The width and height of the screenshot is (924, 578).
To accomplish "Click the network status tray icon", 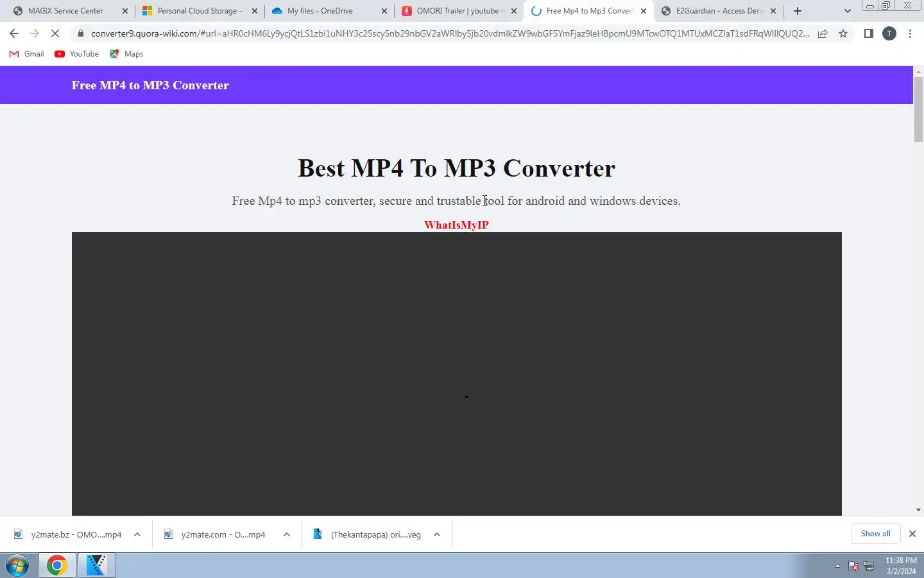I will 869,566.
